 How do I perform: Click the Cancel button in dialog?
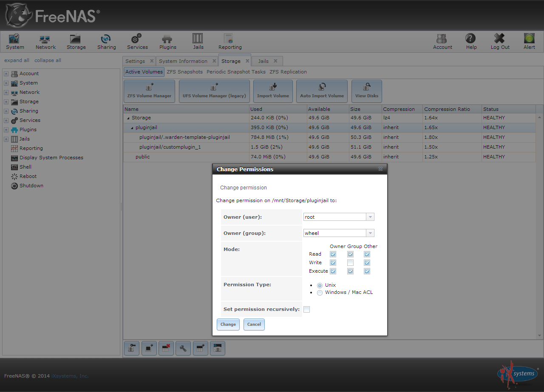click(254, 324)
